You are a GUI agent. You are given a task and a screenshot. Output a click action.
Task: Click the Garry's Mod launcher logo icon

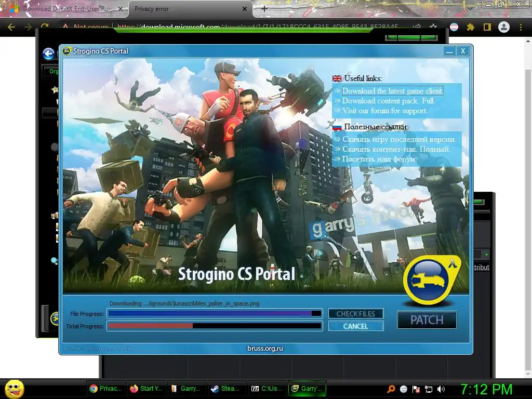point(432,280)
